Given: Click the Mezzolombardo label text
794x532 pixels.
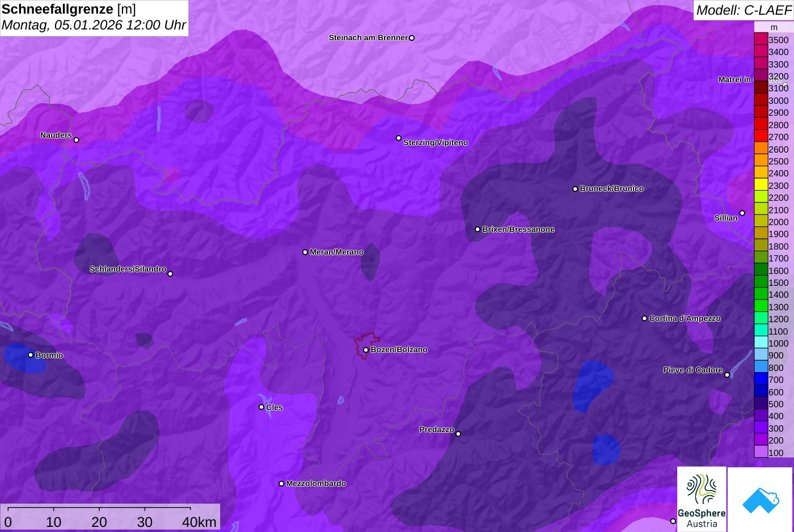Looking at the screenshot, I should click(x=316, y=484).
